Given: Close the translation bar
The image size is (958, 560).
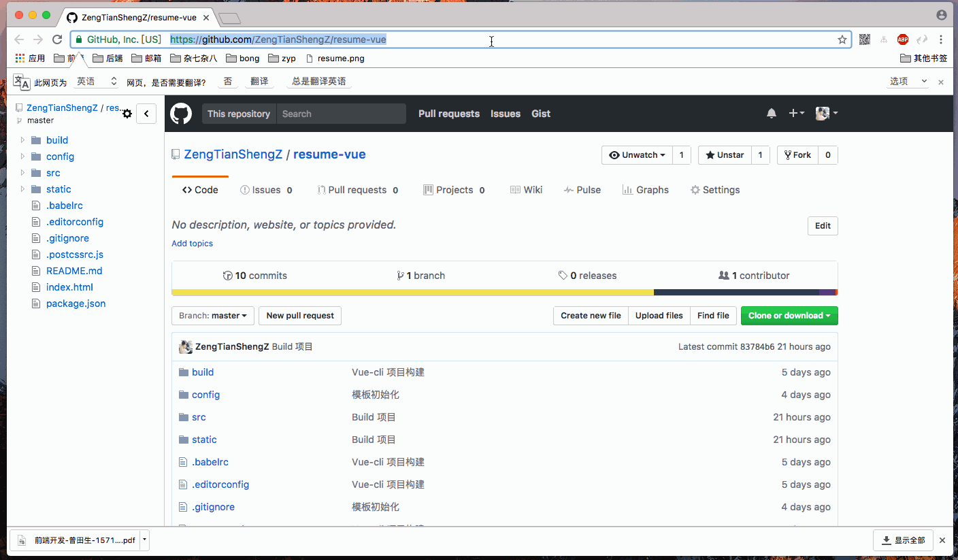Looking at the screenshot, I should 941,82.
